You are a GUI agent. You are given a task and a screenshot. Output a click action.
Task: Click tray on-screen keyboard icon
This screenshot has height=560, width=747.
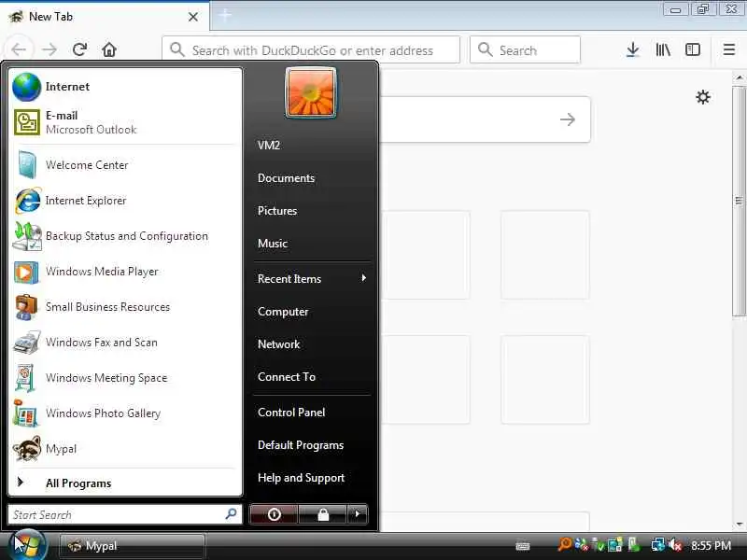[x=523, y=546]
